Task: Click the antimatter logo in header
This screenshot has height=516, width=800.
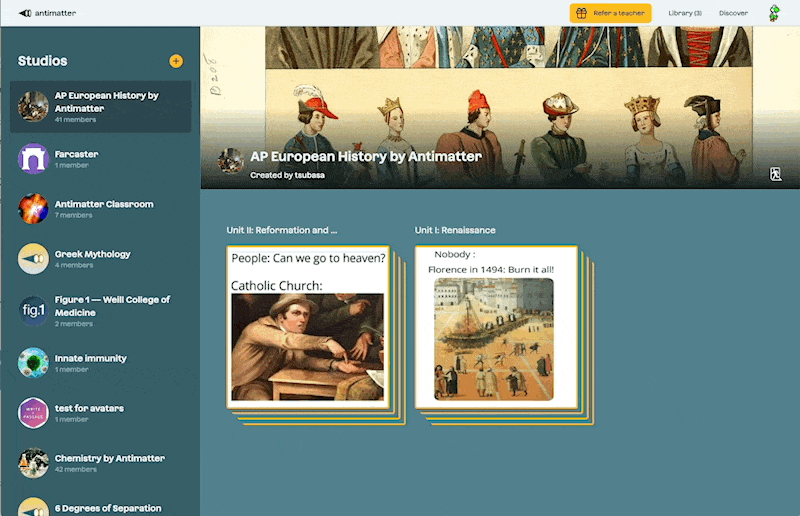Action: [47, 13]
